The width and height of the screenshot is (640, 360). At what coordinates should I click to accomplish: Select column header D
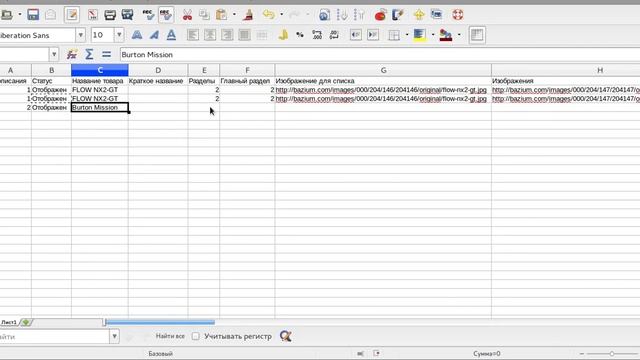tap(158, 70)
